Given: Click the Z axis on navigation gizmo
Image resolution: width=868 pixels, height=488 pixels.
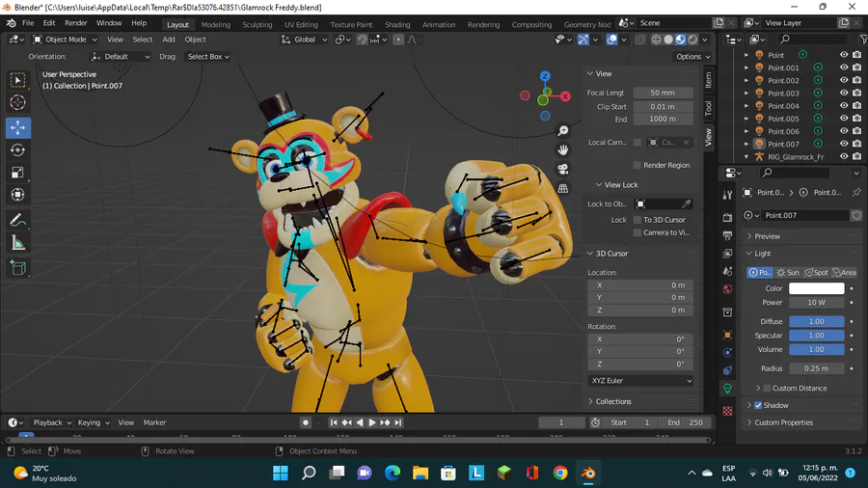Looking at the screenshot, I should (545, 76).
